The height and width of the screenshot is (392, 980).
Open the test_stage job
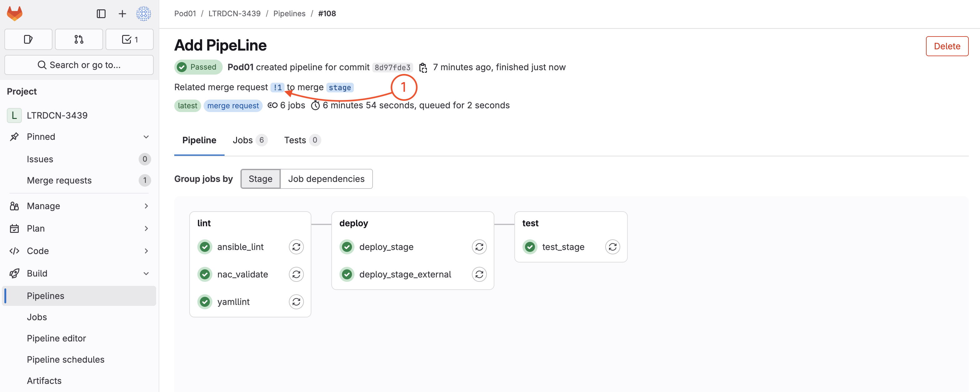pos(563,247)
